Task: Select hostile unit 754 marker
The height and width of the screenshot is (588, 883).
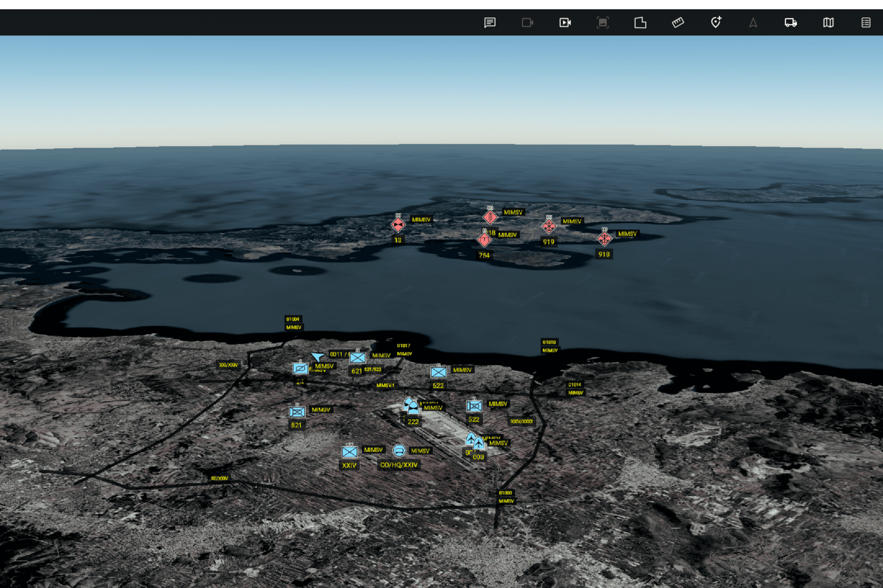Action: 484,240
